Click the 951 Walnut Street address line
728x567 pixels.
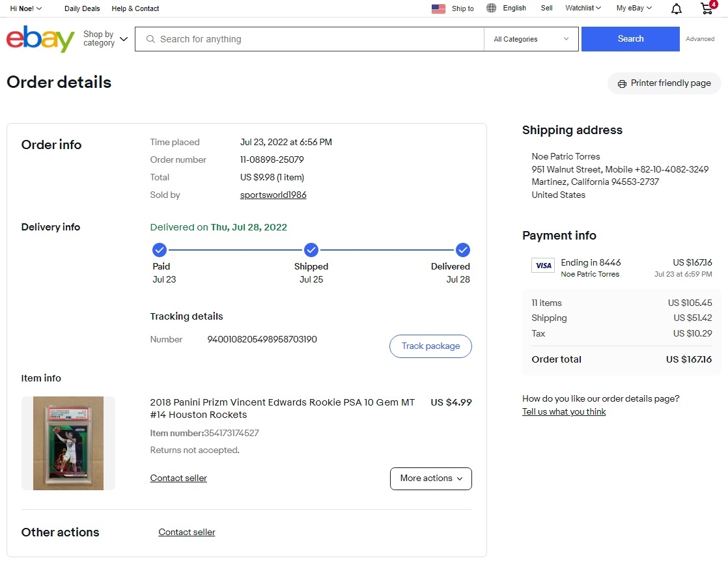point(620,169)
